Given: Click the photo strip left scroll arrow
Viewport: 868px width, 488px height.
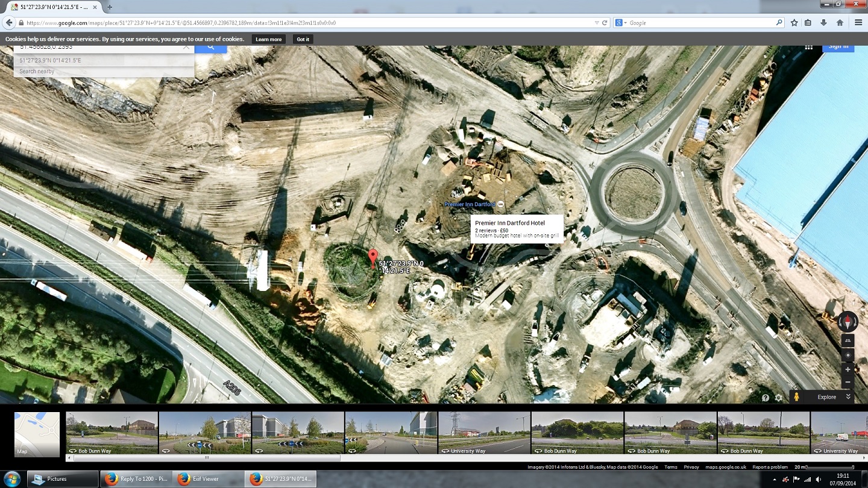Looking at the screenshot, I should [68, 458].
